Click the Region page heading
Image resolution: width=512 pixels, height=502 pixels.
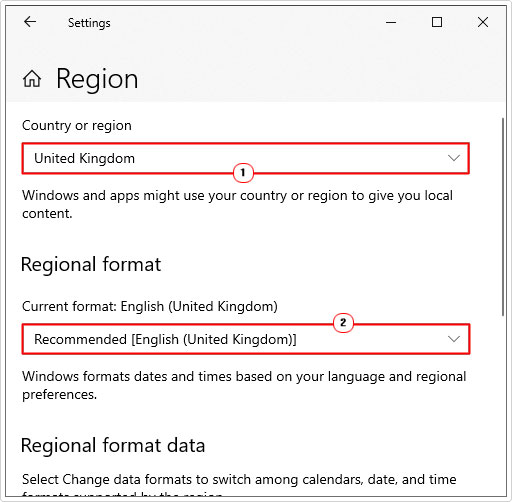tap(97, 79)
